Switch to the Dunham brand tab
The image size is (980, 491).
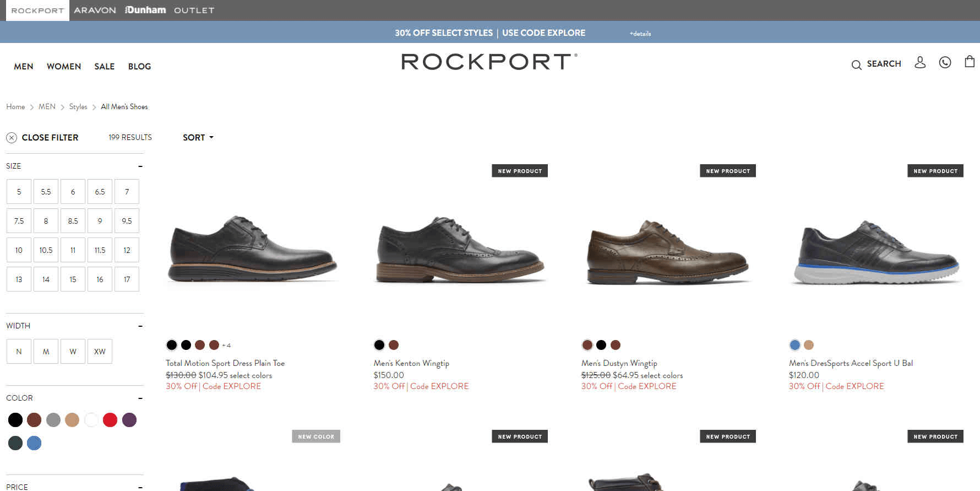(145, 10)
